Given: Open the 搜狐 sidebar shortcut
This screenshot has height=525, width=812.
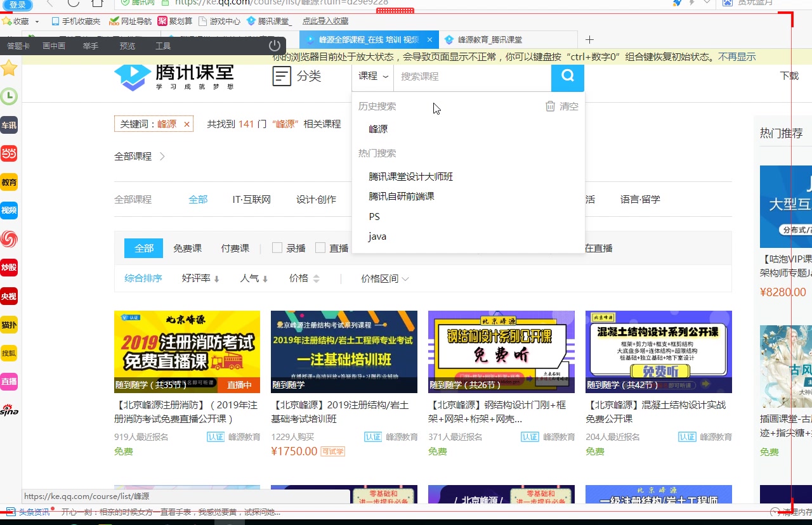Looking at the screenshot, I should (x=9, y=353).
